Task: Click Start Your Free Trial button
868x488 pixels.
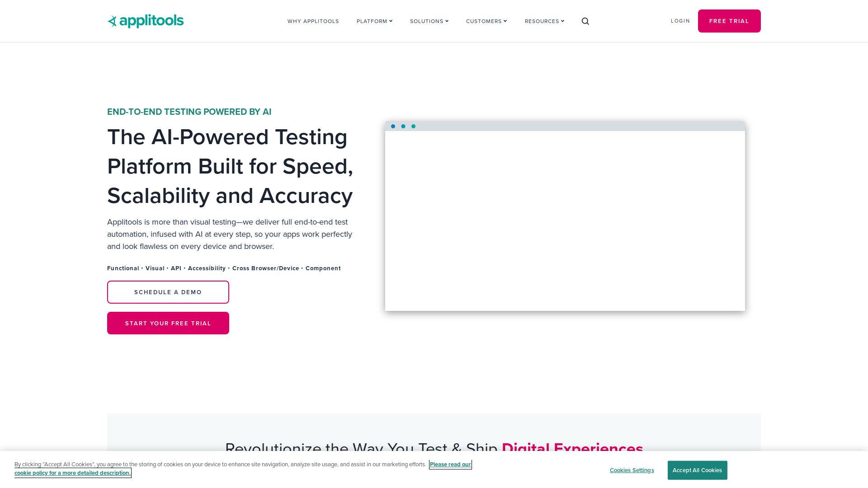Action: click(x=168, y=323)
